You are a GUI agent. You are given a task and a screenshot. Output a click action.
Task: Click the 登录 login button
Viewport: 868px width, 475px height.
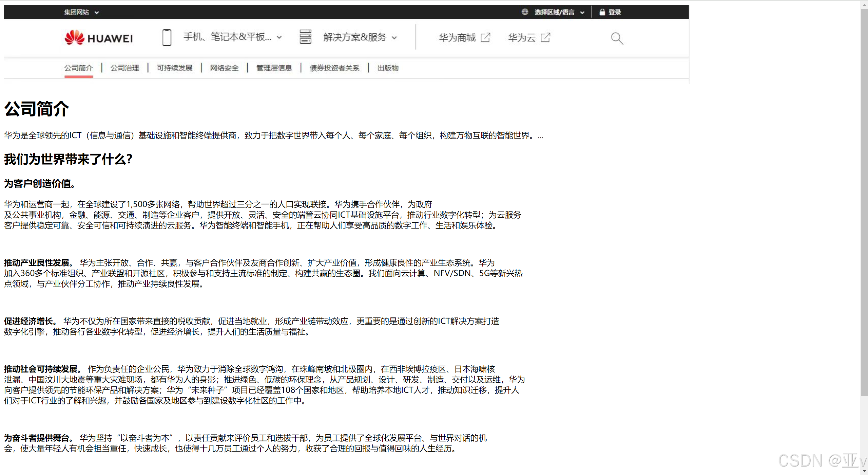tap(614, 12)
